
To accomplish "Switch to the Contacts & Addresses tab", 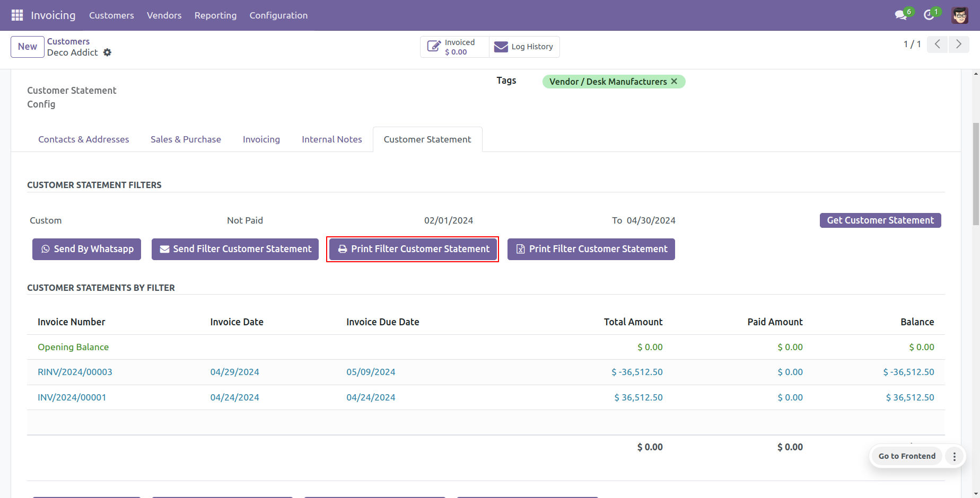I will coord(84,139).
